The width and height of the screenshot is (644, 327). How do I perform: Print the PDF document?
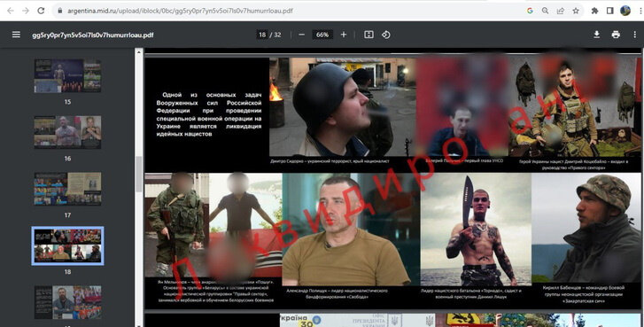(616, 35)
